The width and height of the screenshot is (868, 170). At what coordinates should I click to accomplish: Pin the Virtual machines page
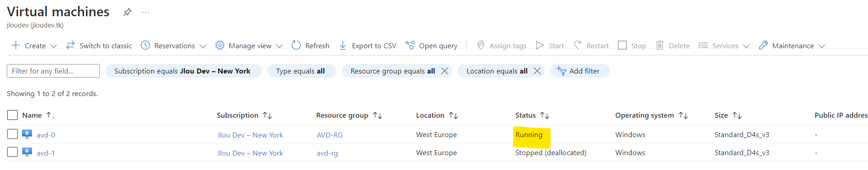coord(127,12)
